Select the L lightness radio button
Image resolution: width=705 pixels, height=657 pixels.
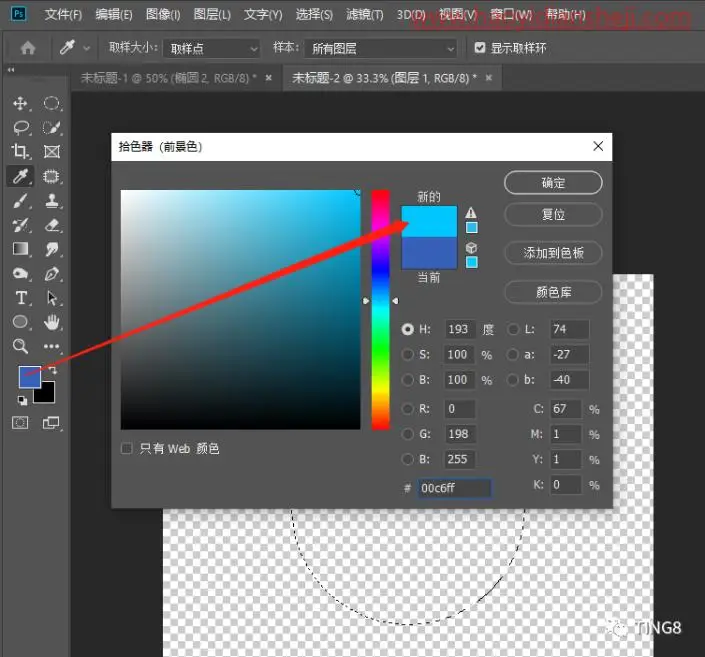click(513, 329)
